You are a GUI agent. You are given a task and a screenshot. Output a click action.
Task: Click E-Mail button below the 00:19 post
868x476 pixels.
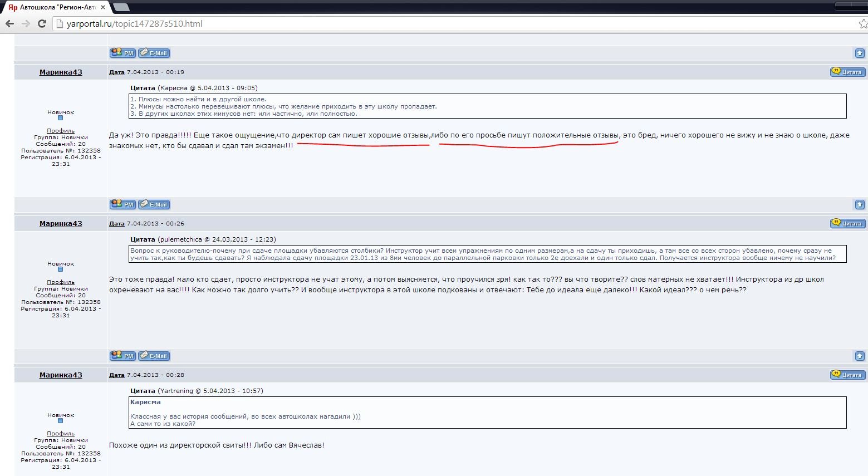coord(154,204)
